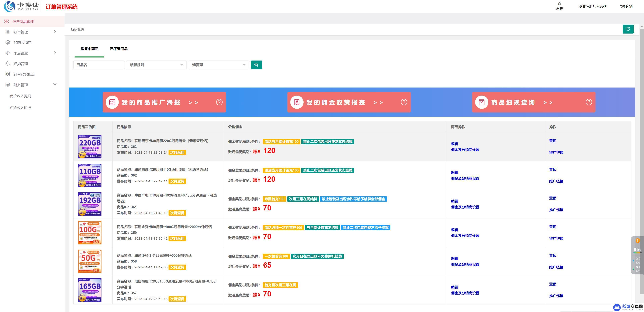Image resolution: width=644 pixels, height=312 pixels.
Task: Click 首充且次月正常在网 tag for ID 357
Action: point(280,285)
